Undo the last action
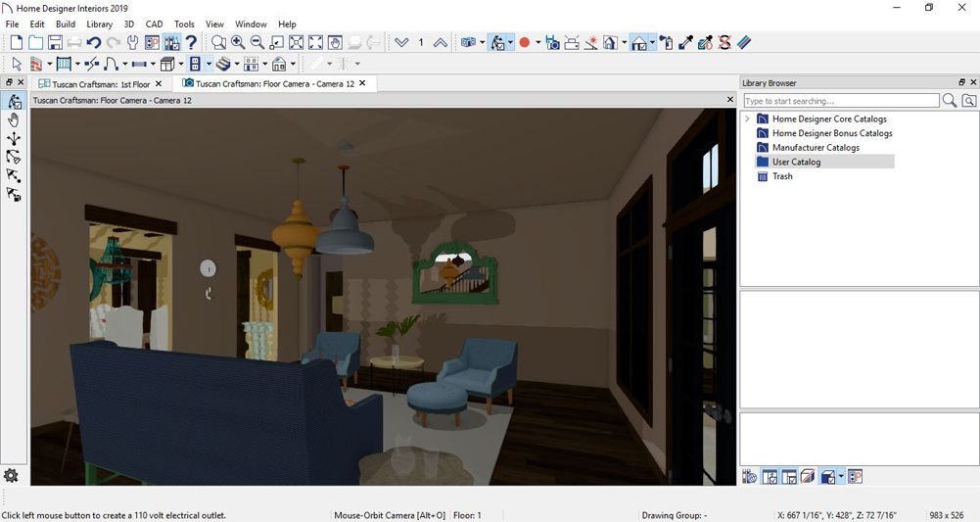Viewport: 980px width, 522px height. [x=94, y=42]
